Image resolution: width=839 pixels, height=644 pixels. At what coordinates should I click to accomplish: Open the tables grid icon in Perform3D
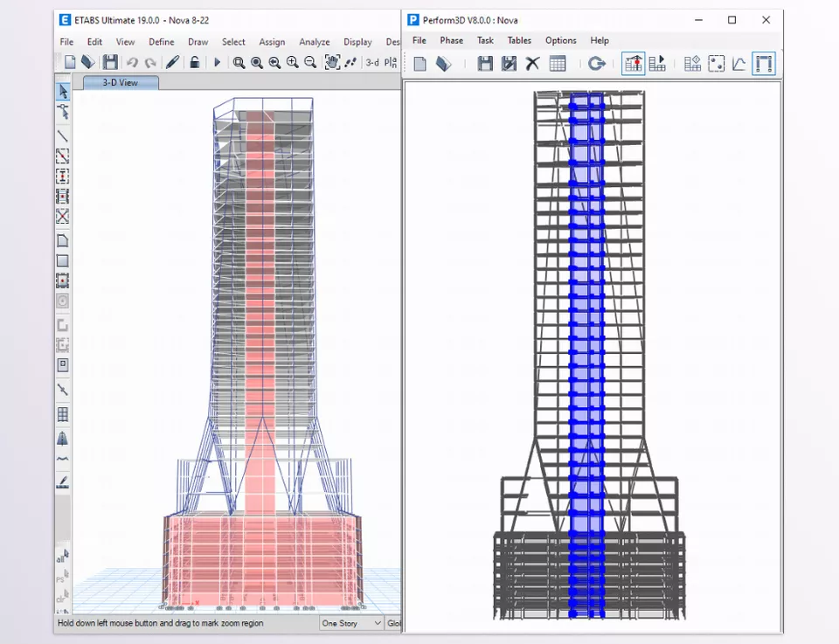[558, 64]
